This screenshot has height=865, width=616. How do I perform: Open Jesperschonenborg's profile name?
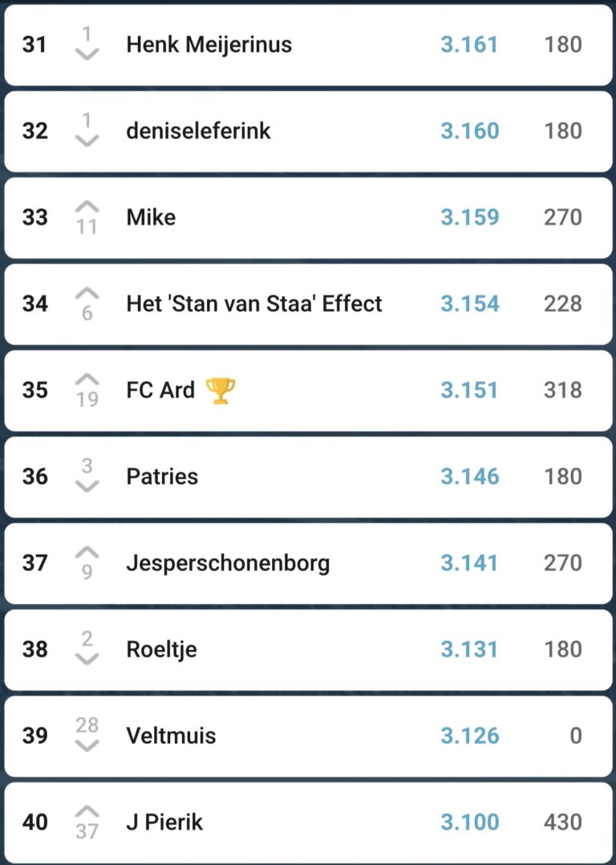click(x=228, y=562)
